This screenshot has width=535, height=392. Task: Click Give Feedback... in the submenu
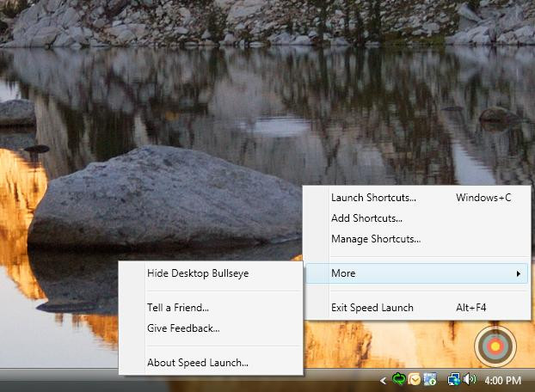183,328
